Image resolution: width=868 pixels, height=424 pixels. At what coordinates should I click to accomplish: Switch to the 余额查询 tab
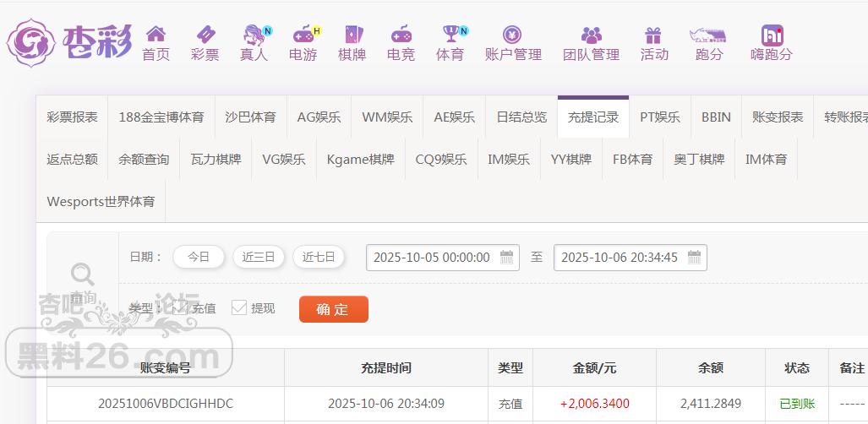click(144, 159)
